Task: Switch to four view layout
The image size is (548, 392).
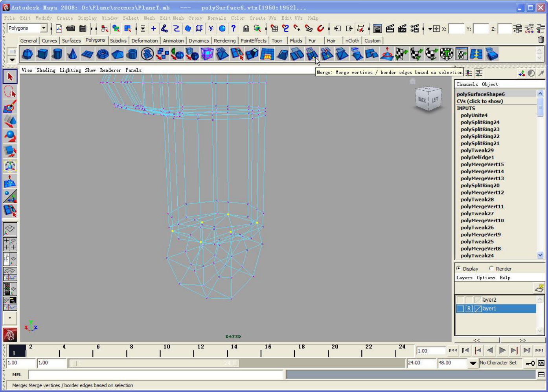Action: click(x=10, y=244)
